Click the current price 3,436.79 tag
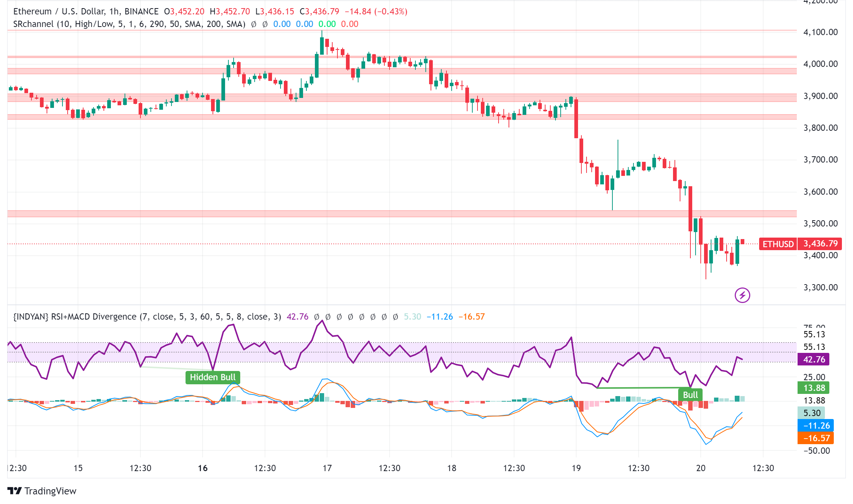 (820, 244)
